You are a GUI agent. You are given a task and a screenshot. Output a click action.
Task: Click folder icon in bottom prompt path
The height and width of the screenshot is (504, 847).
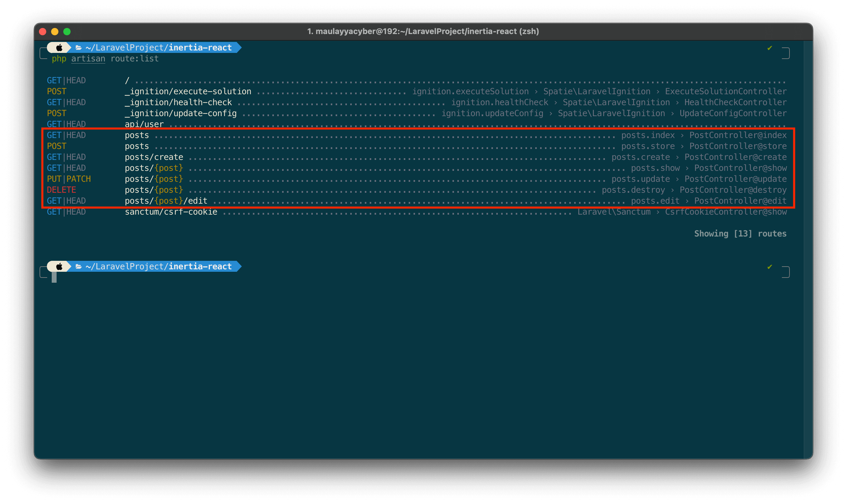(x=78, y=267)
